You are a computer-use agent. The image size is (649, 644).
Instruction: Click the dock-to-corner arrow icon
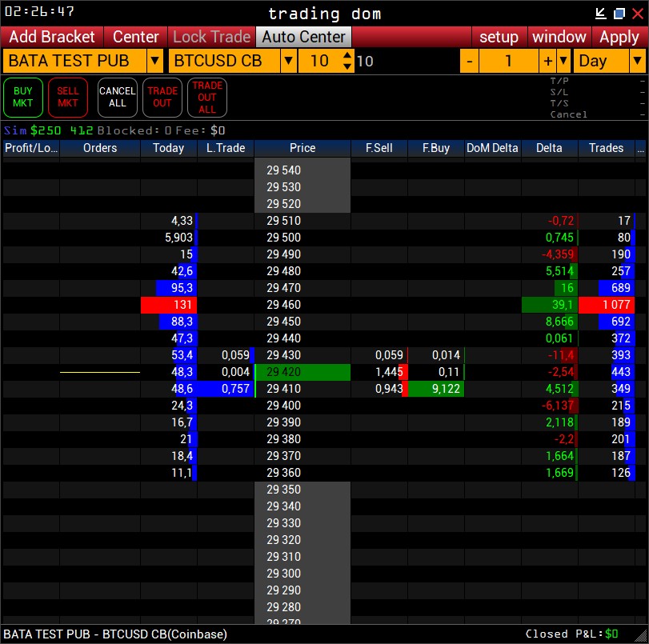pyautogui.click(x=601, y=12)
